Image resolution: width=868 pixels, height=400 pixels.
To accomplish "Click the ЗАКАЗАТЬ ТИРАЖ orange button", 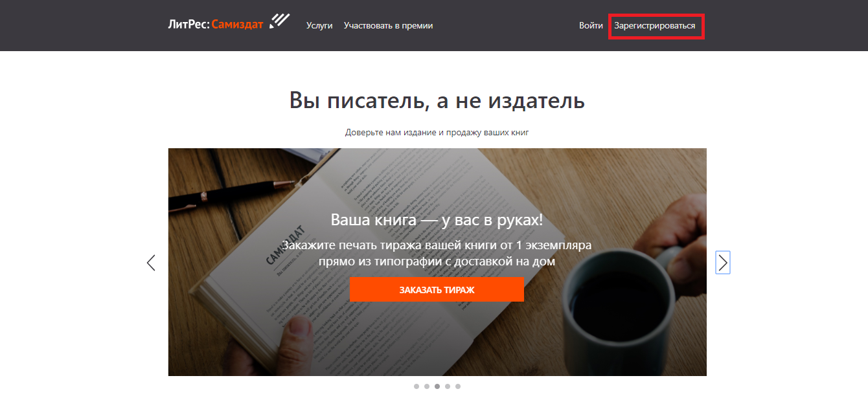I will [437, 289].
